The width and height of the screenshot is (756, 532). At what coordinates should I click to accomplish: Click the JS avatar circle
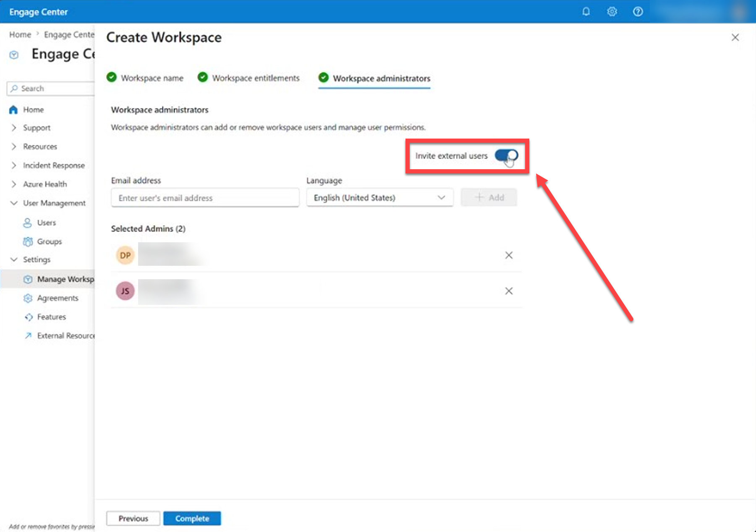tap(125, 291)
